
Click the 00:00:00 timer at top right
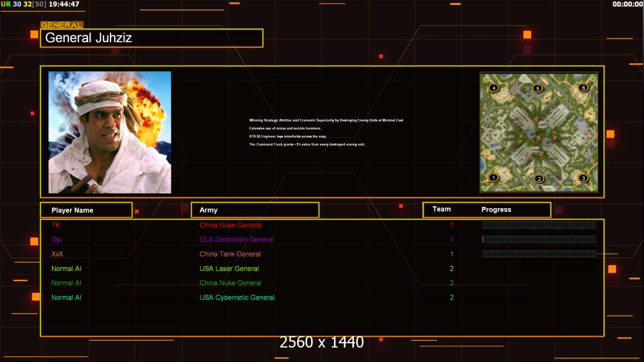coord(627,4)
